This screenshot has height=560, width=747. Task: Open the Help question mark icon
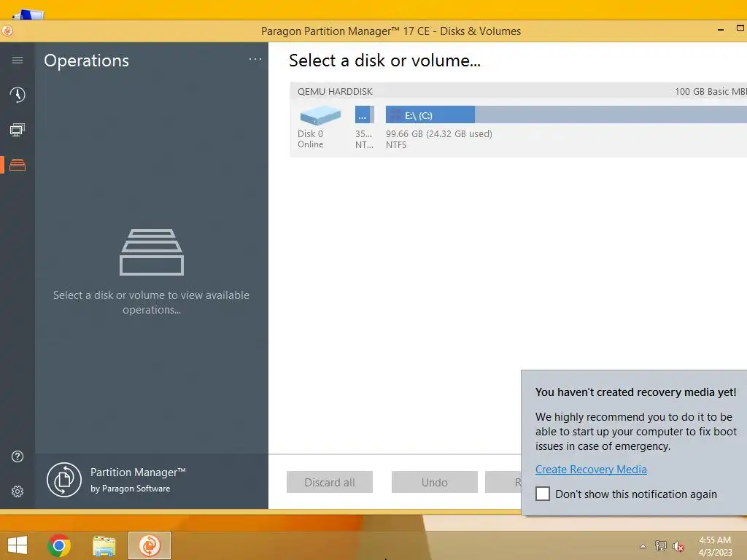(x=18, y=456)
